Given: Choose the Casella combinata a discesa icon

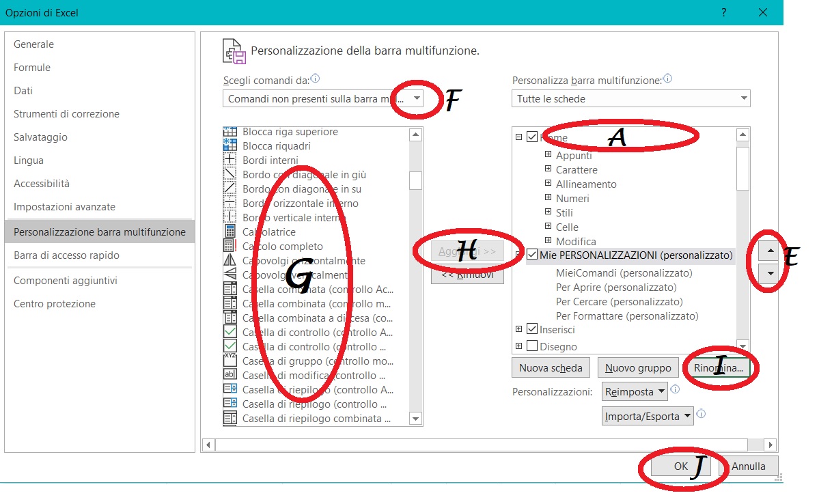Looking at the screenshot, I should click(230, 318).
